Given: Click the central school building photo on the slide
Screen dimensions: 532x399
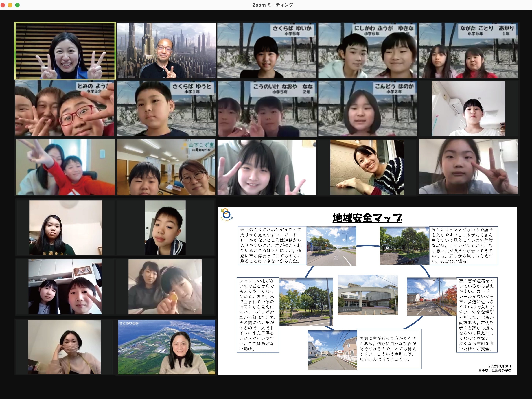Looking at the screenshot, I should (367, 295).
